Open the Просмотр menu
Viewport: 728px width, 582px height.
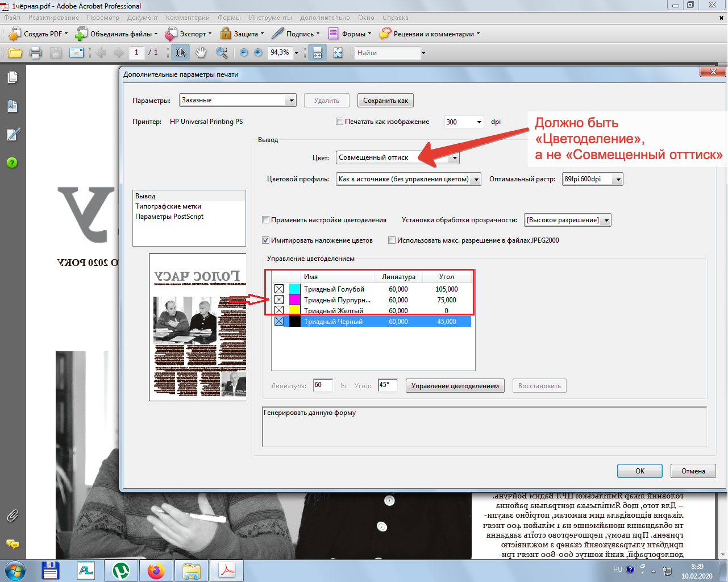click(x=103, y=18)
